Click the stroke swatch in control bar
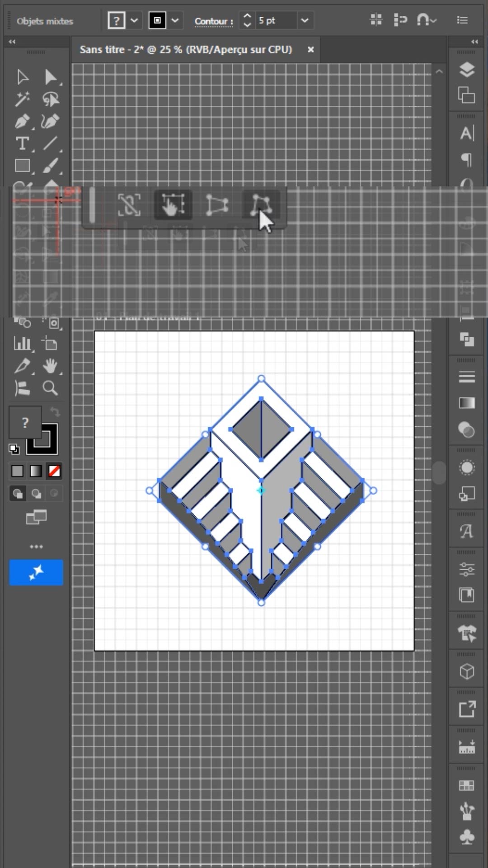Screen dimensions: 488x868 (157, 20)
